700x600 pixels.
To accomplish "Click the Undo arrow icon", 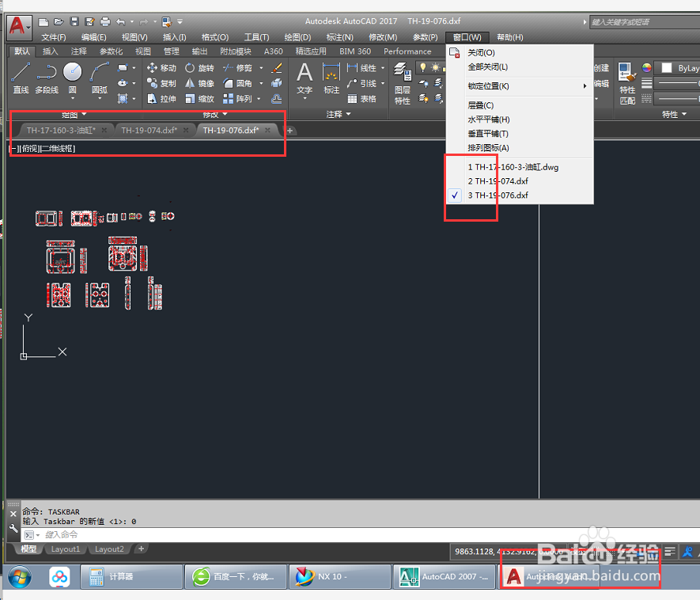I will [x=121, y=21].
